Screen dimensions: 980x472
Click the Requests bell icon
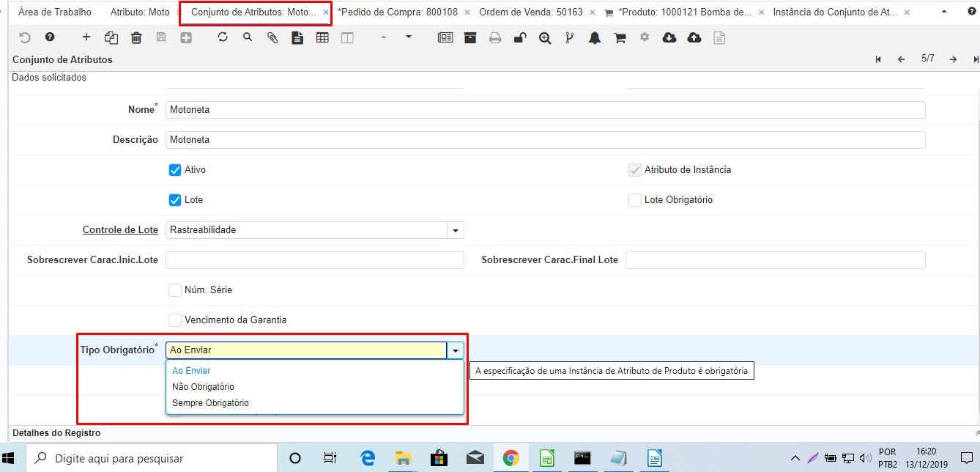click(595, 38)
